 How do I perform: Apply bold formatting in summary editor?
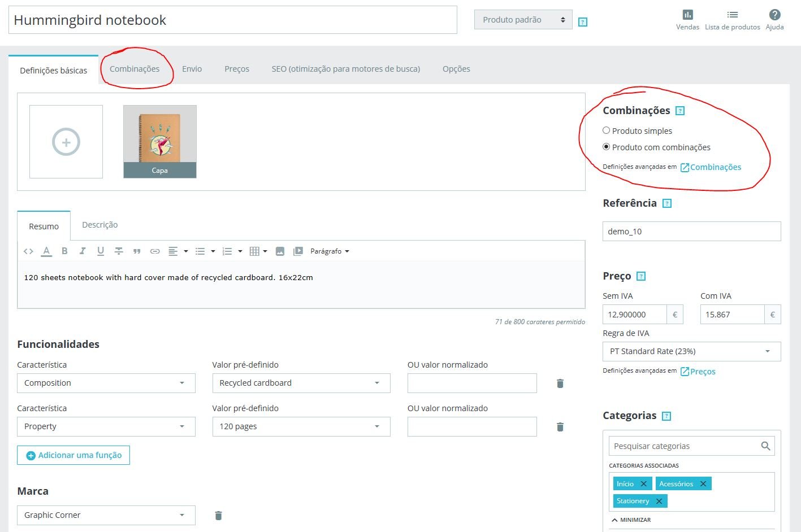(x=64, y=251)
